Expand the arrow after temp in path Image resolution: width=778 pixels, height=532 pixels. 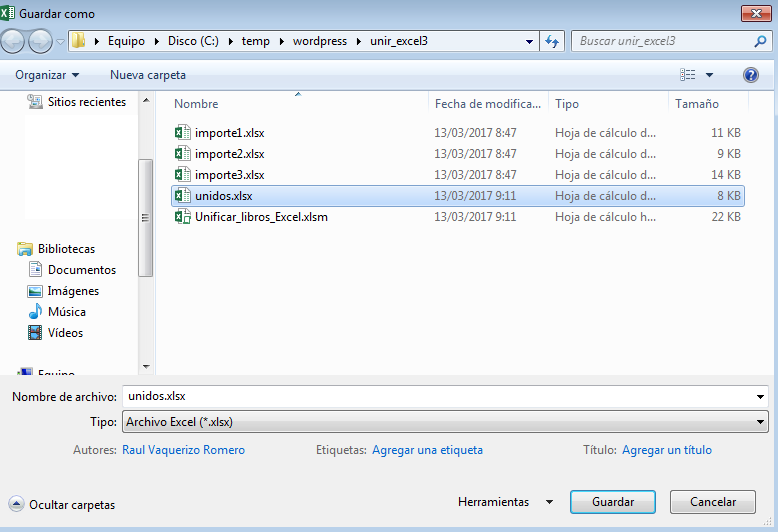pyautogui.click(x=281, y=41)
